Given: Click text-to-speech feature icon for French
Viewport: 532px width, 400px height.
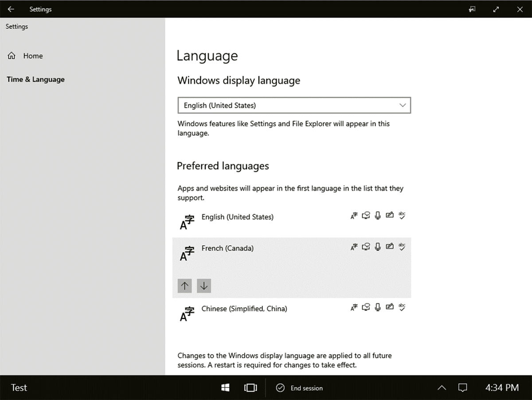Looking at the screenshot, I should [366, 247].
